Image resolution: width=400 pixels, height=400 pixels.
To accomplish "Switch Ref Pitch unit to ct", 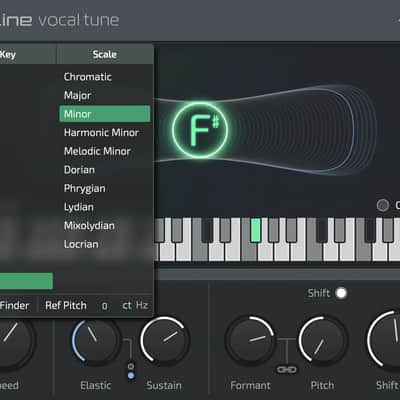I will [x=127, y=305].
